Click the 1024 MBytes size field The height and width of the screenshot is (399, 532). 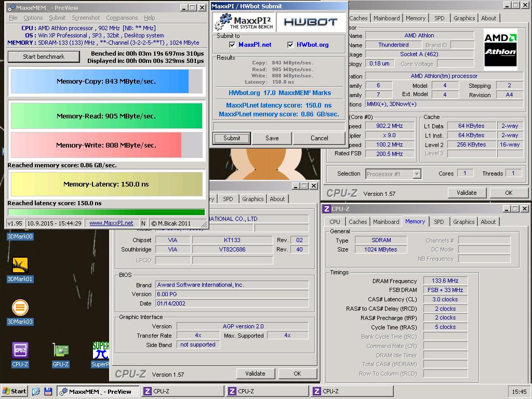pos(381,250)
